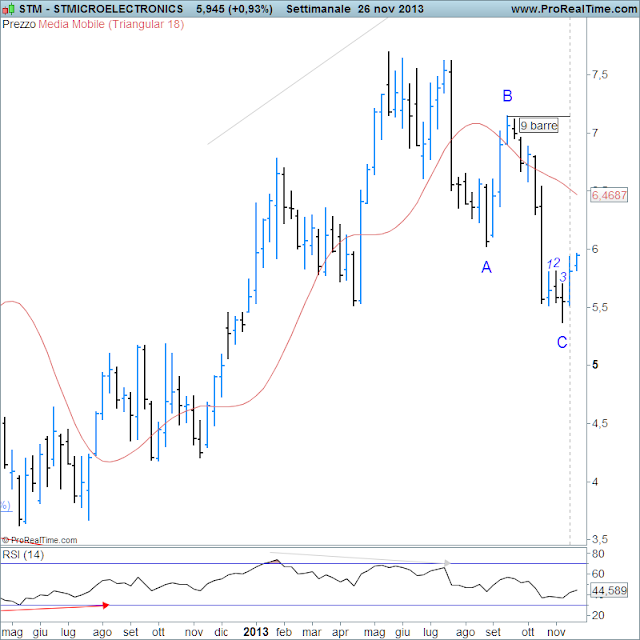Click the feb month label on time axis

pos(284,632)
